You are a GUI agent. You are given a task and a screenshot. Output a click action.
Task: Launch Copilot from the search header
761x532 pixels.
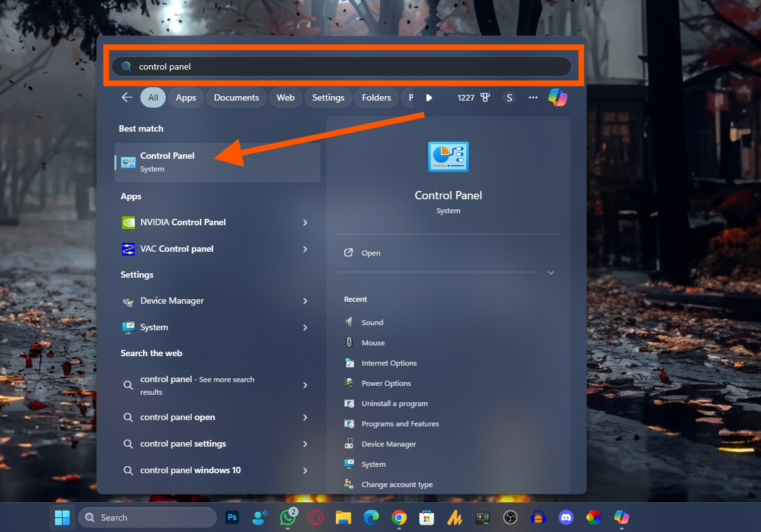point(557,97)
